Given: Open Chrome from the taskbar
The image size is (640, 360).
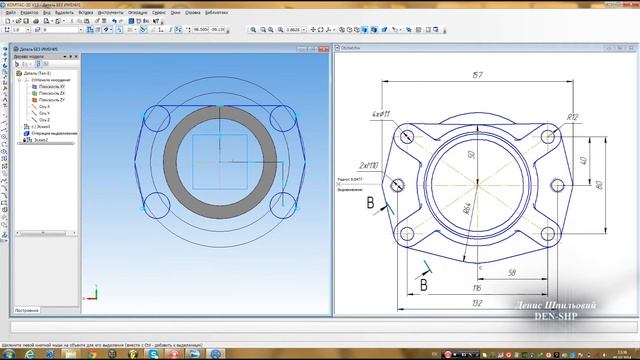Looking at the screenshot, I should [x=91, y=354].
